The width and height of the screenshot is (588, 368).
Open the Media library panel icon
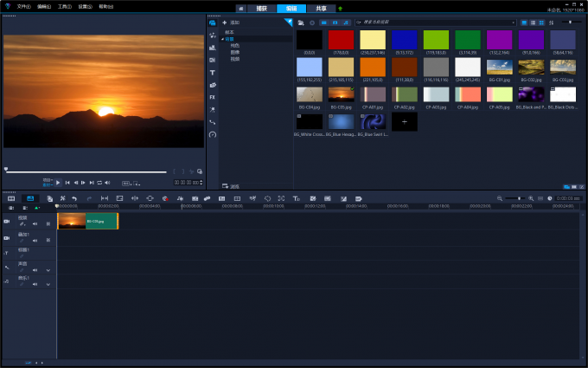(x=212, y=23)
